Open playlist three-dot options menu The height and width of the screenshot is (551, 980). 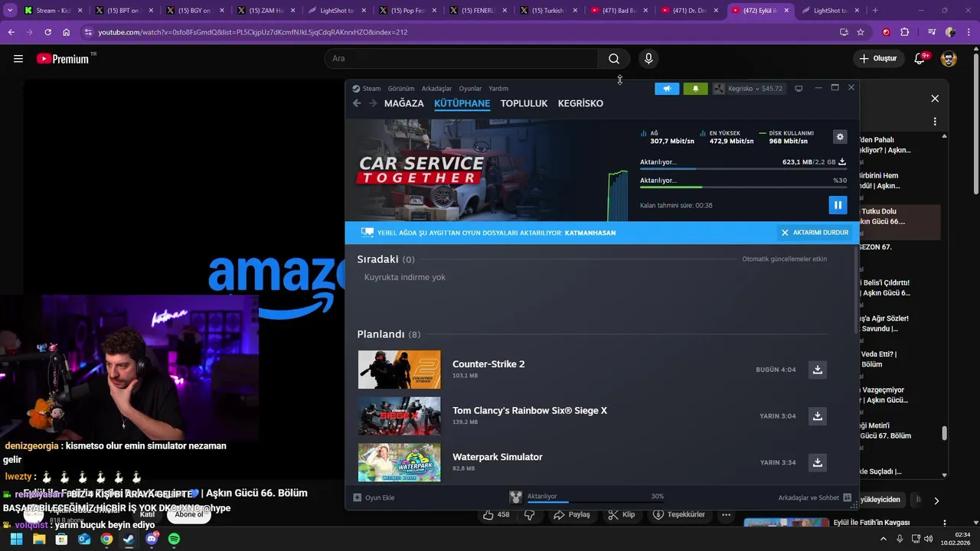935,122
